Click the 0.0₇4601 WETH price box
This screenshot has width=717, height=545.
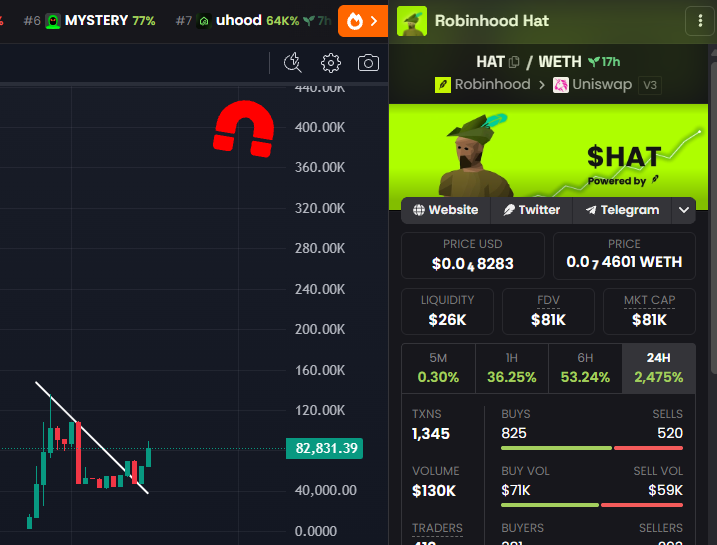tap(624, 256)
